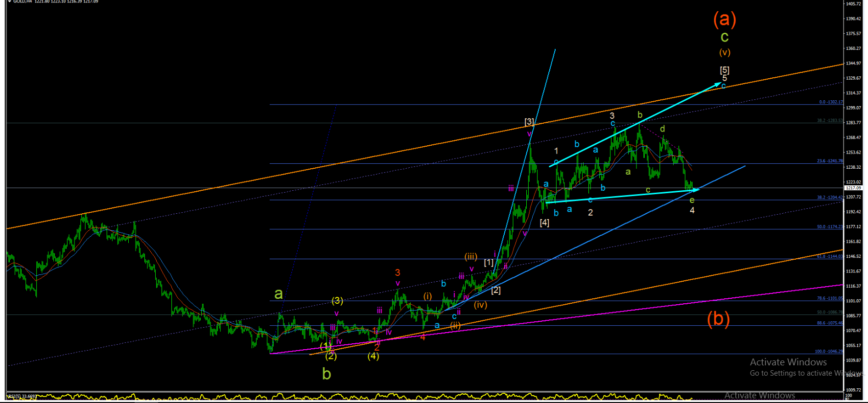
Task: Select the Fibonacci level label 88.6 -1075.46
Action: click(x=830, y=323)
